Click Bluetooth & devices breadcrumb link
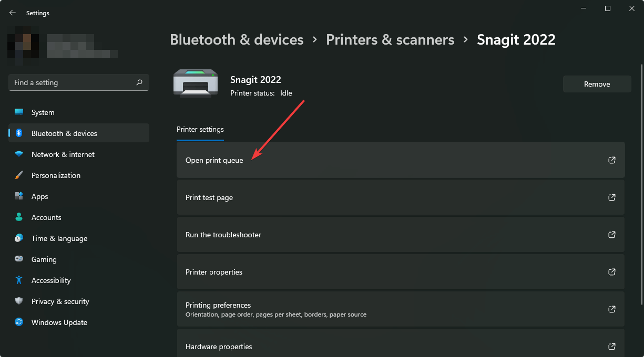644x357 pixels. (237, 39)
